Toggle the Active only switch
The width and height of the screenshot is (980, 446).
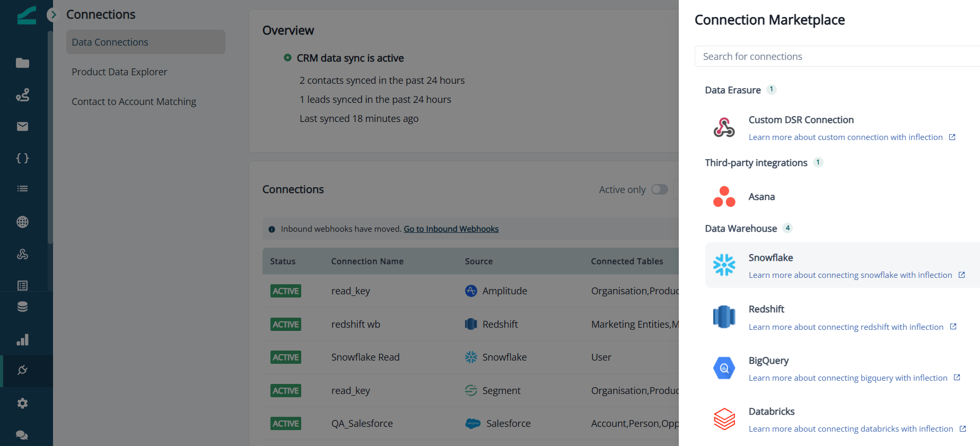[x=660, y=189]
